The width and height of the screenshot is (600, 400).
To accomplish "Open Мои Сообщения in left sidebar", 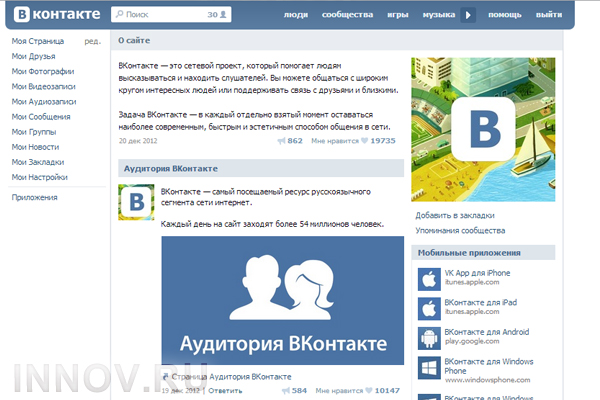I will click(41, 116).
